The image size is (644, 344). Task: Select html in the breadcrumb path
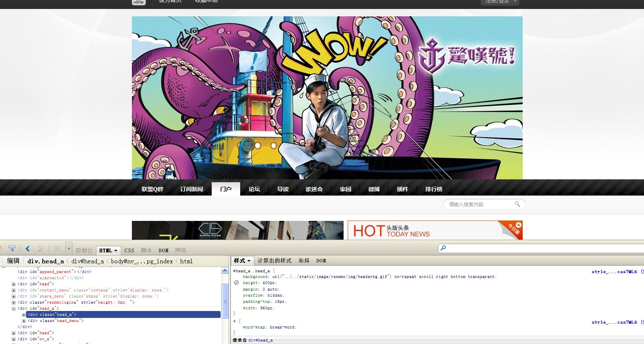pos(186,261)
